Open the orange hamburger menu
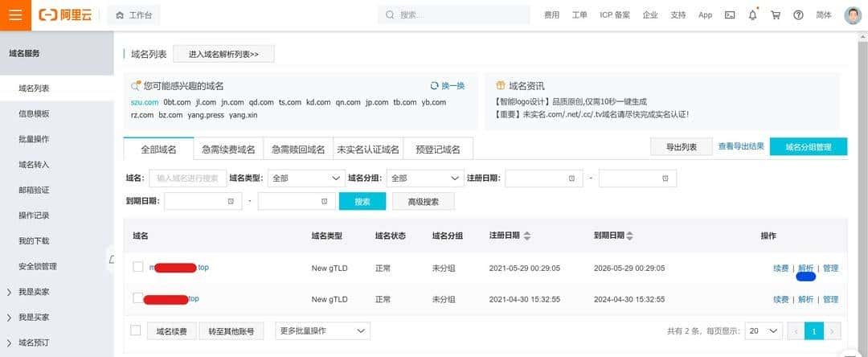Screen dimensions: 868x357 point(15,15)
